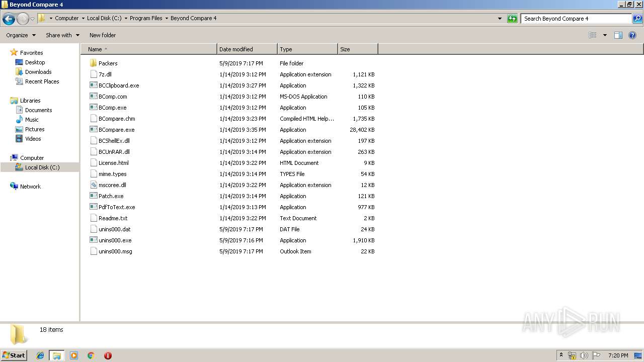Image resolution: width=644 pixels, height=362 pixels.
Task: Select the Readme.txt file name
Action: 113,218
